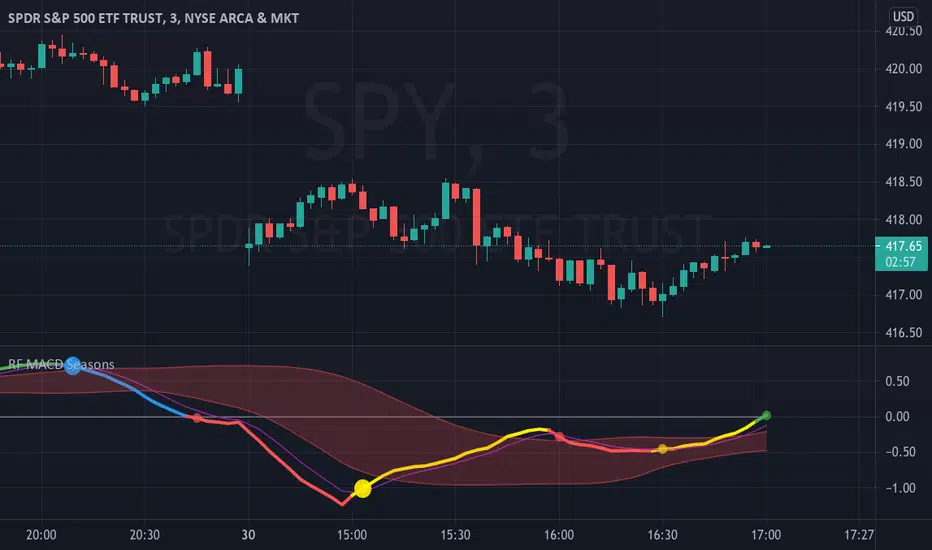Image resolution: width=932 pixels, height=550 pixels.
Task: Click the date label 30 on time axis
Action: pyautogui.click(x=248, y=534)
